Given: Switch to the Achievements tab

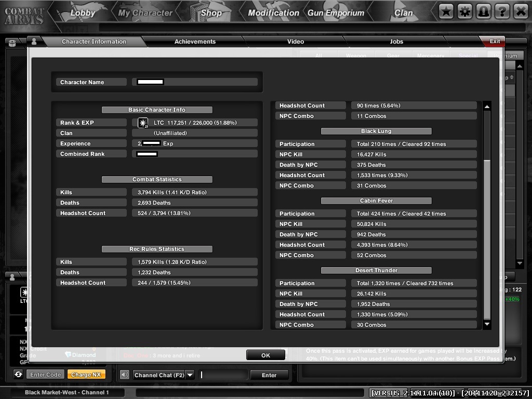Looking at the screenshot, I should click(195, 42).
